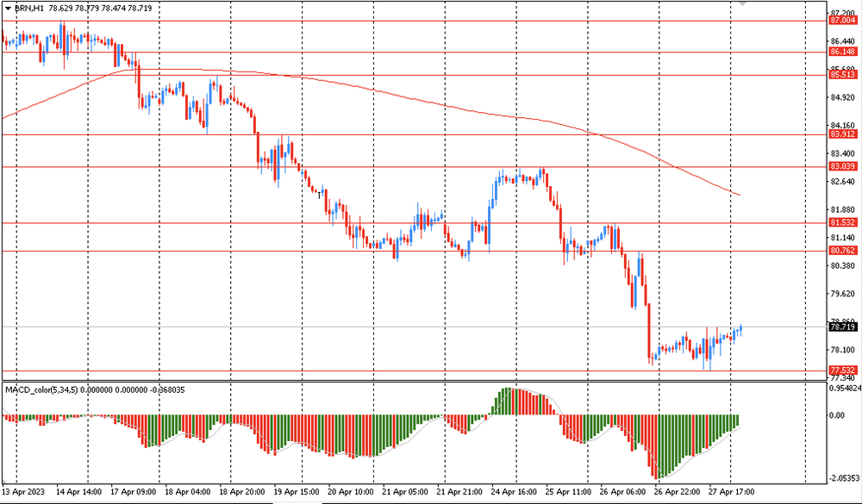Select the 81.532 price level label

(x=843, y=222)
